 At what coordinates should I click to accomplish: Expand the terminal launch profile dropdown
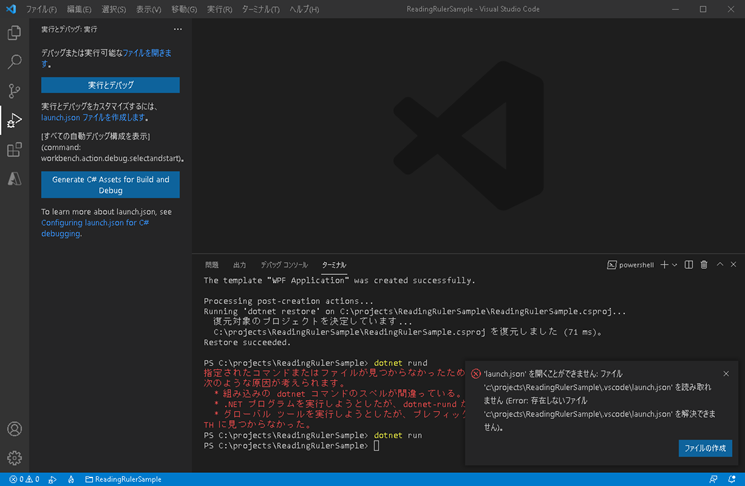(675, 265)
